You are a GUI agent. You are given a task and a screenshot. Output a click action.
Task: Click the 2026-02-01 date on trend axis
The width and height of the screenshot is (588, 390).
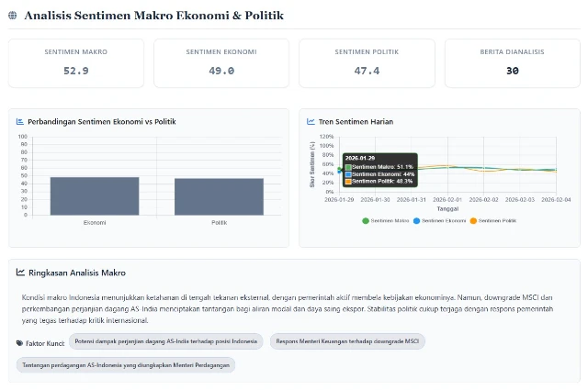[x=447, y=199]
